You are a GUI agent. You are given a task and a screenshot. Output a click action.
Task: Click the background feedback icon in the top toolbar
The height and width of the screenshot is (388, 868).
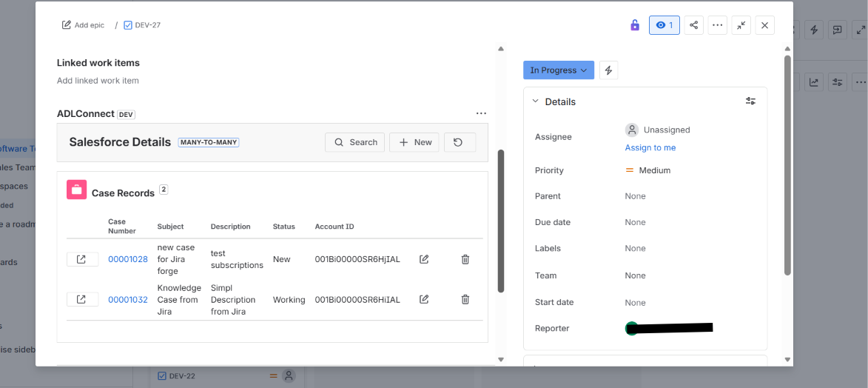coord(838,30)
